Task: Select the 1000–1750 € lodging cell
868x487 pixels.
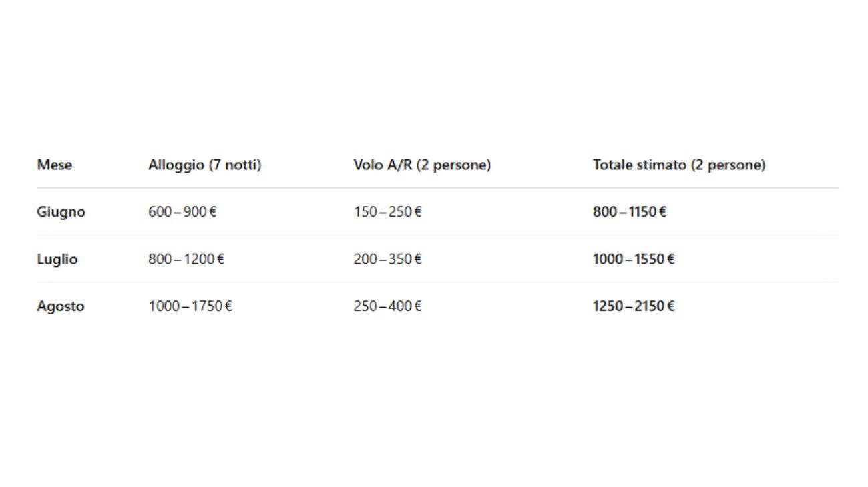Action: click(x=190, y=306)
